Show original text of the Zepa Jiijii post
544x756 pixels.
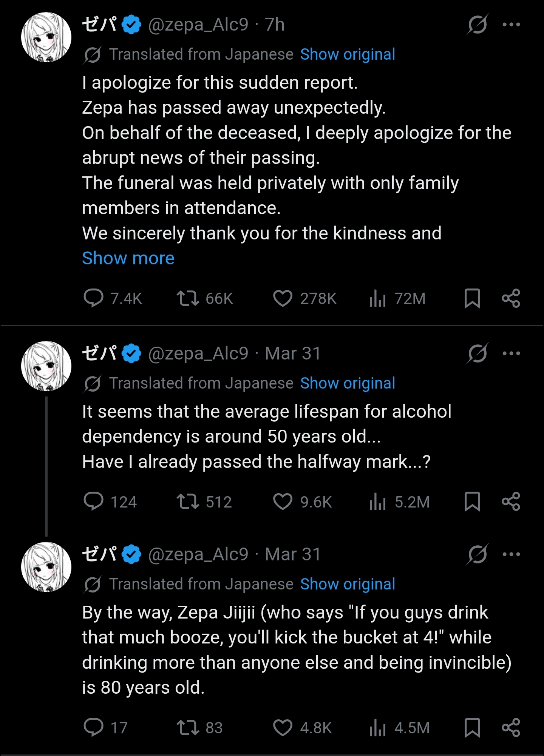[347, 584]
